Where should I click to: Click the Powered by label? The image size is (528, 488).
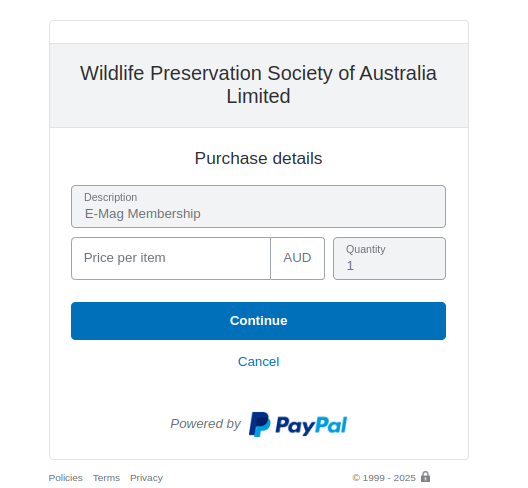click(x=205, y=424)
